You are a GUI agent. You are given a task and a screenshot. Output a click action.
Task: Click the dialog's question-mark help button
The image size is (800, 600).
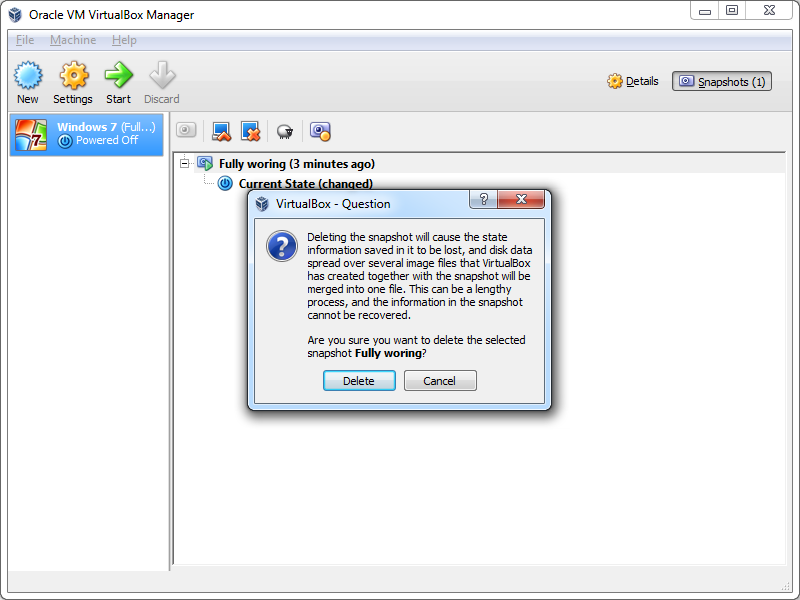pos(484,199)
